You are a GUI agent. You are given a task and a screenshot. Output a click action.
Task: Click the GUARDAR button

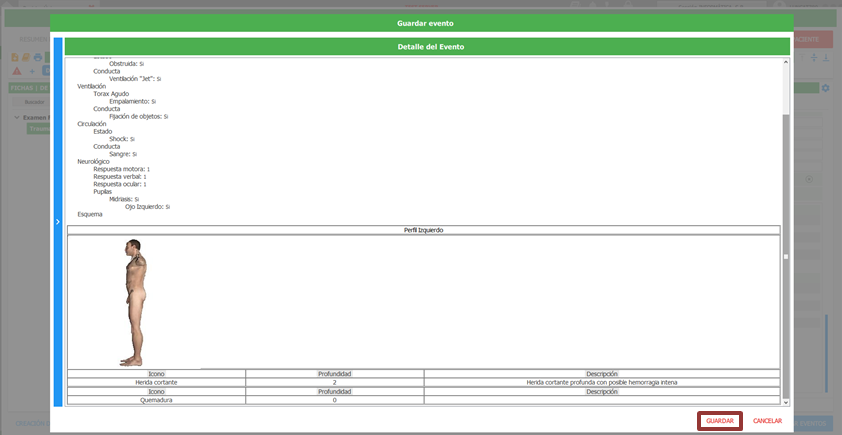tap(719, 421)
